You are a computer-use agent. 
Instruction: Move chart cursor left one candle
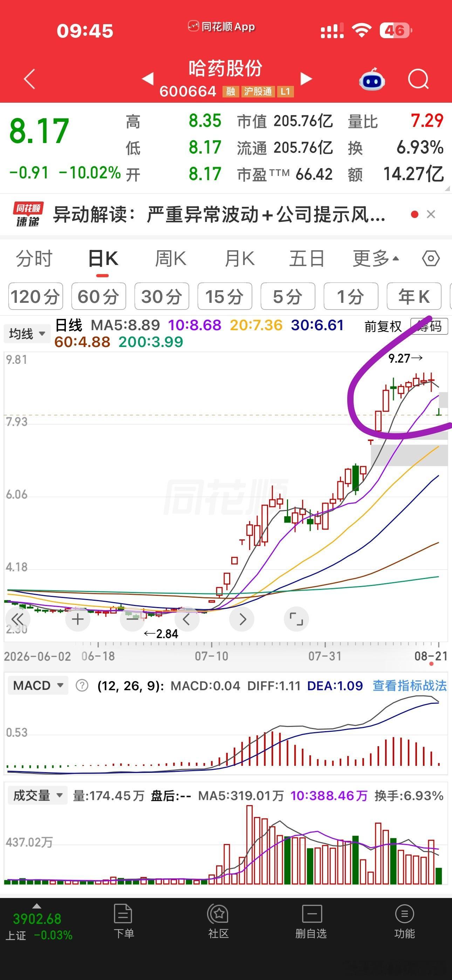tap(186, 619)
